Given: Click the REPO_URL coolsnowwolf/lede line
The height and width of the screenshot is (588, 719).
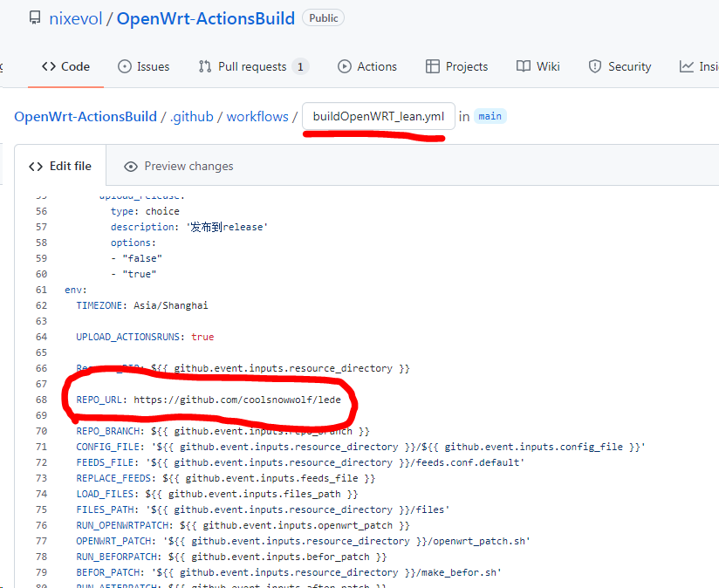Looking at the screenshot, I should [x=209, y=400].
